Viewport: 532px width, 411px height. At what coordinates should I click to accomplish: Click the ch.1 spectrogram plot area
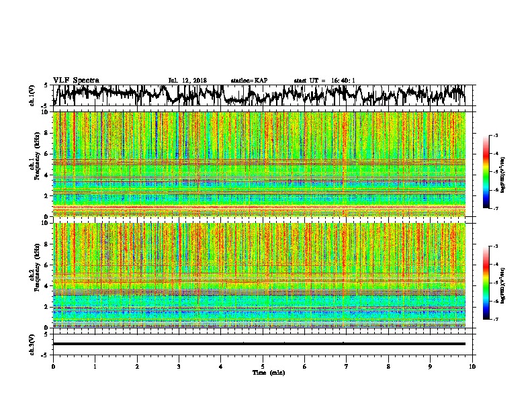(259, 164)
